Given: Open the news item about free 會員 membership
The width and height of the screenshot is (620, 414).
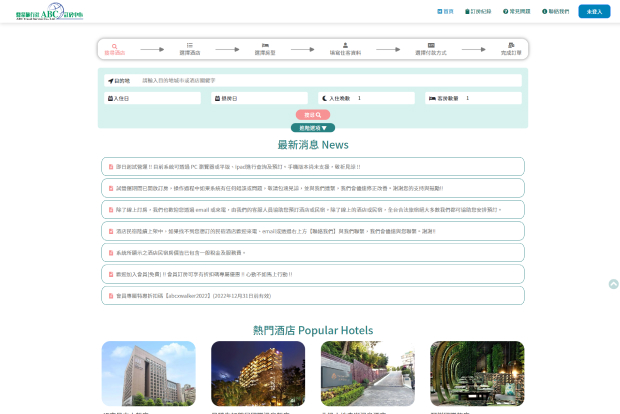Looking at the screenshot, I should [x=313, y=274].
